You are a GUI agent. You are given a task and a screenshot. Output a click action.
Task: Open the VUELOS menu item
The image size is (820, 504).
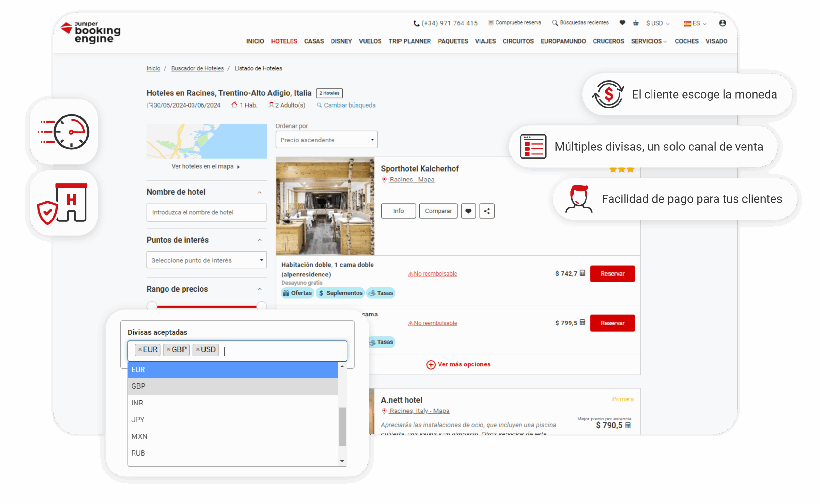(370, 41)
